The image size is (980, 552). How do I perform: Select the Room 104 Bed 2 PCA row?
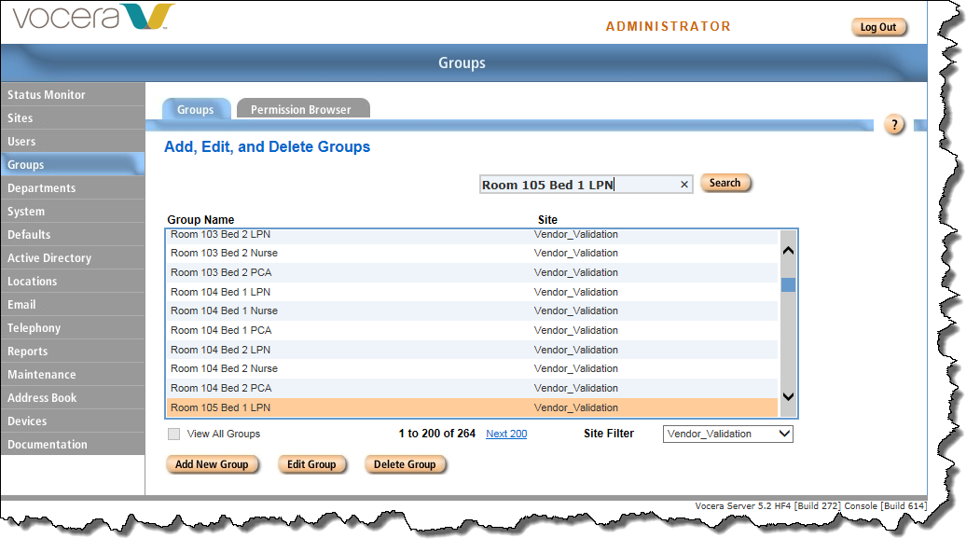472,388
